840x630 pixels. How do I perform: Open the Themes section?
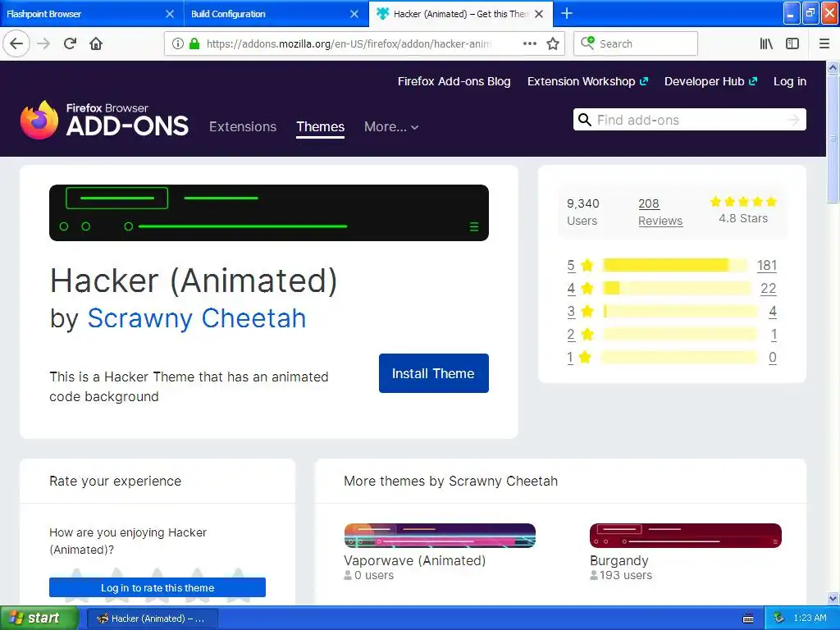[321, 126]
